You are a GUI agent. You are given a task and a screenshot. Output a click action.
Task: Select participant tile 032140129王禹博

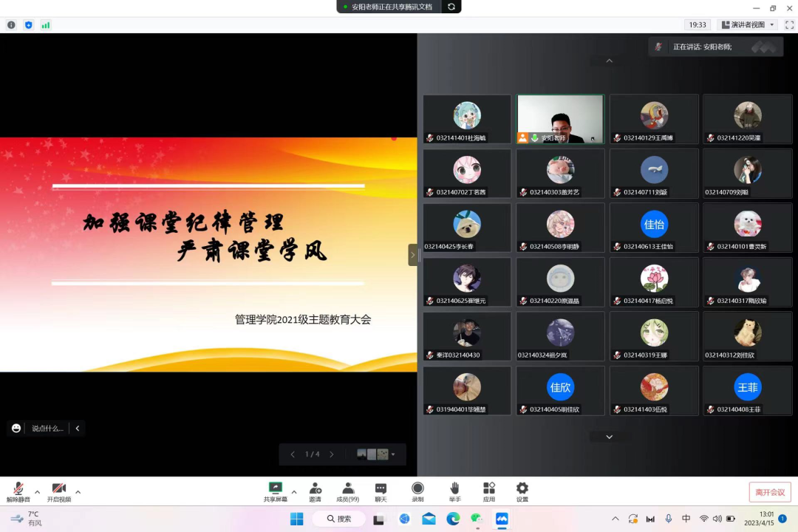pyautogui.click(x=654, y=119)
